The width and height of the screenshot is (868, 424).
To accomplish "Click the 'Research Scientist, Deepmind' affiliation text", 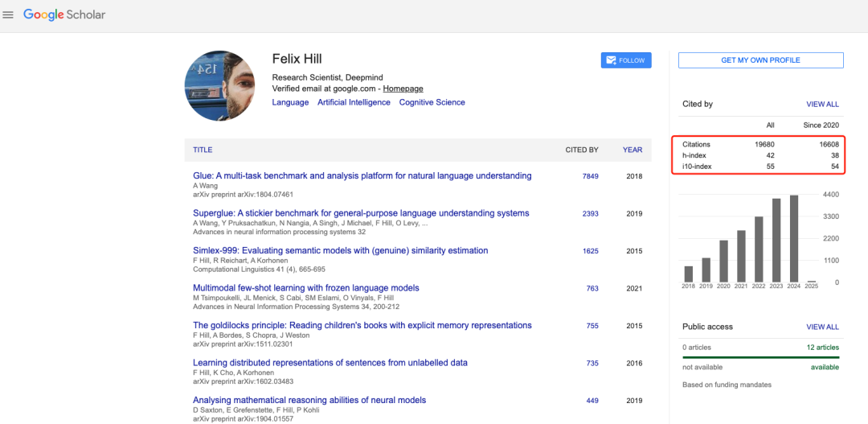I will (327, 77).
